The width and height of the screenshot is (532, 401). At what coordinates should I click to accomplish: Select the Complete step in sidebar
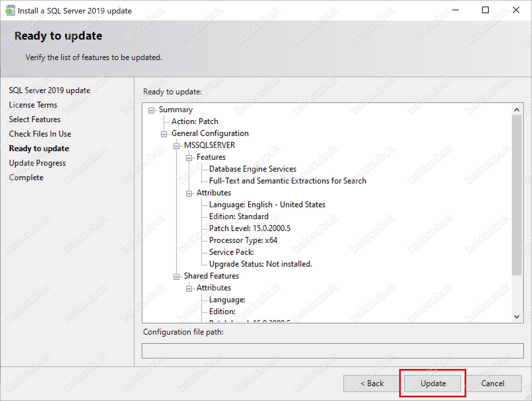(x=26, y=178)
